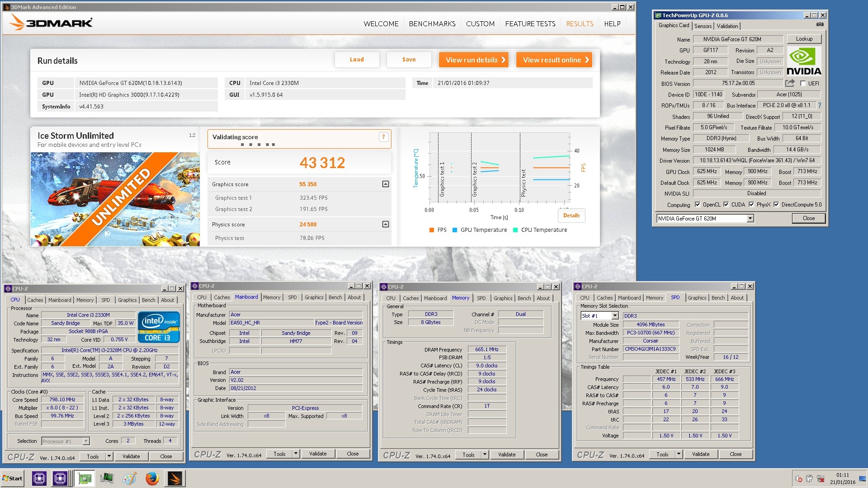868x488 pixels.
Task: Open Tools dropdown arrow in CPU-Z SPD window
Action: 679,454
